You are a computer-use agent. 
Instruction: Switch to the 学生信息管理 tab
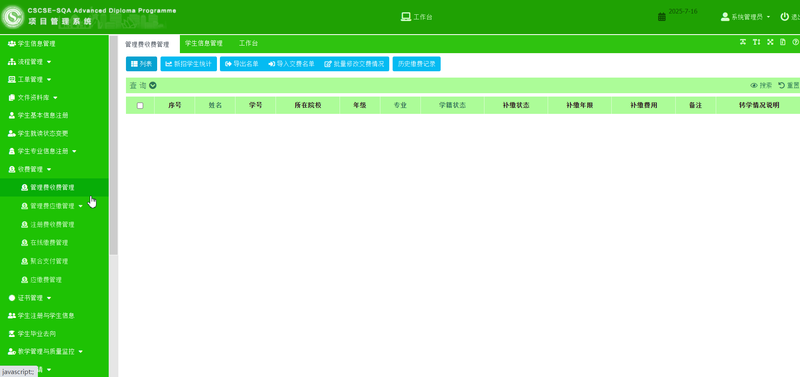[x=204, y=44]
